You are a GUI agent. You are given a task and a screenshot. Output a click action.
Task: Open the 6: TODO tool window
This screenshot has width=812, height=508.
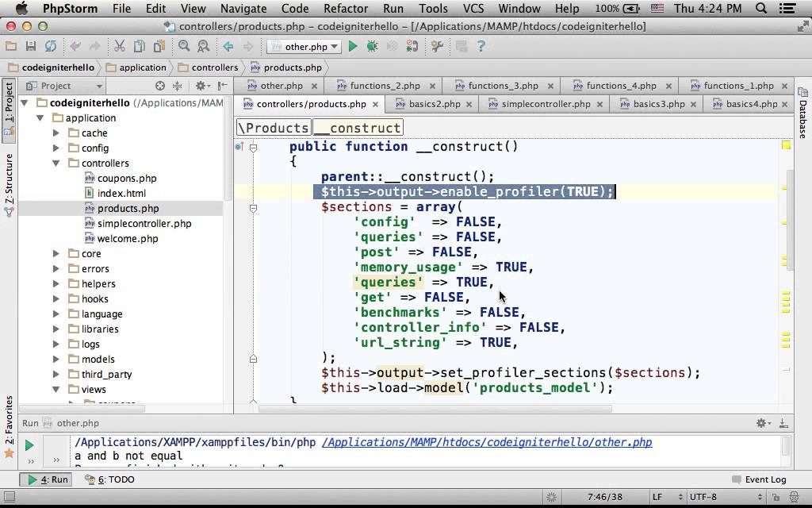pos(109,479)
